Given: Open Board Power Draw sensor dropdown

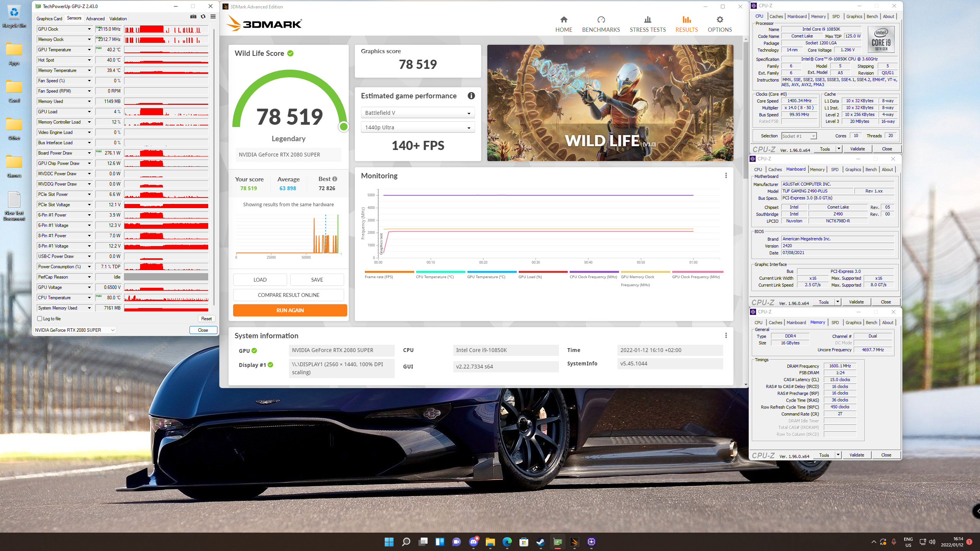Looking at the screenshot, I should [89, 153].
